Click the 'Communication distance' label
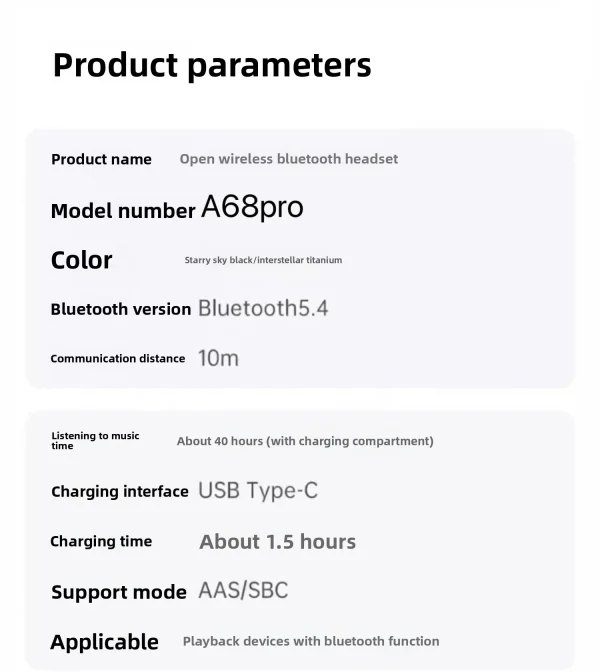This screenshot has width=600, height=672. tap(117, 358)
